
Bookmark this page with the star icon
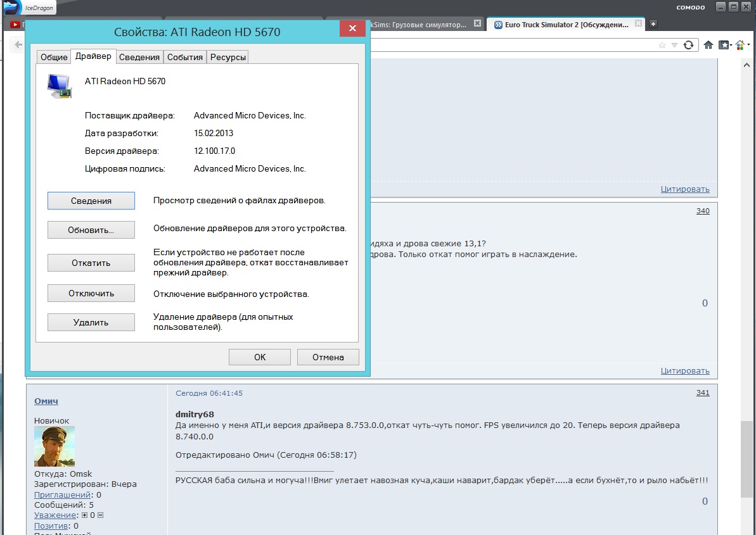662,45
